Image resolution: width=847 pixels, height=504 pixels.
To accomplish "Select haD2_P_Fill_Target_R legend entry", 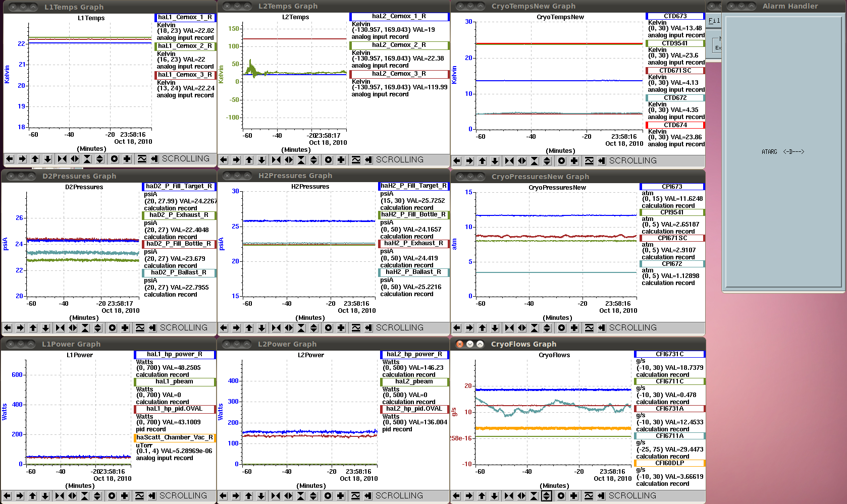I will point(180,187).
